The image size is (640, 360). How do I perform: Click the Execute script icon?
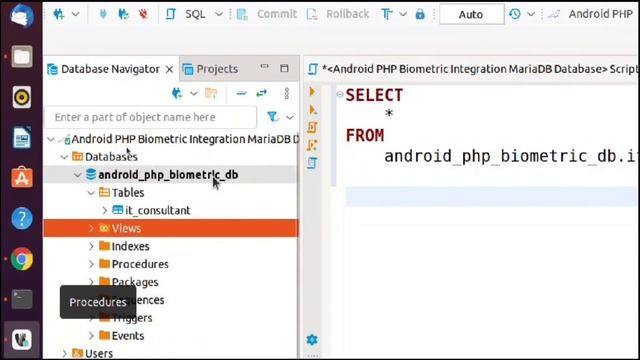point(312,127)
